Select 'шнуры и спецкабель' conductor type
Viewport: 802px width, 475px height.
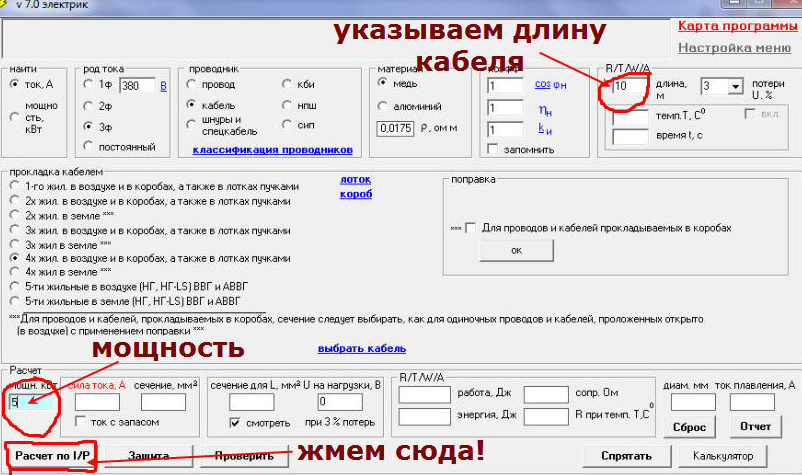click(191, 125)
